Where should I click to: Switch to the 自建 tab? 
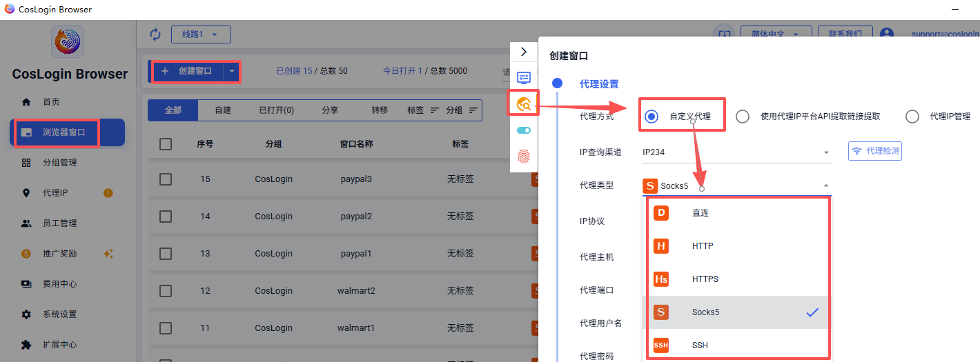click(223, 110)
